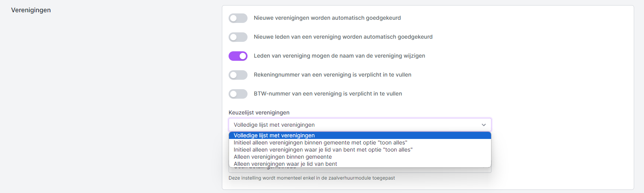
Task: Click the help text about zaalverhuurmodule
Action: (311, 178)
